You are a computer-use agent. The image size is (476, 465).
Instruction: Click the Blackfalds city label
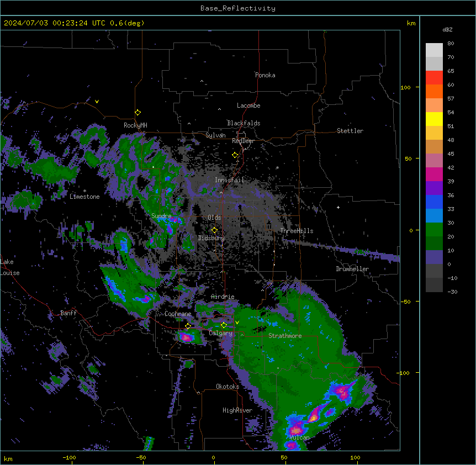(244, 123)
